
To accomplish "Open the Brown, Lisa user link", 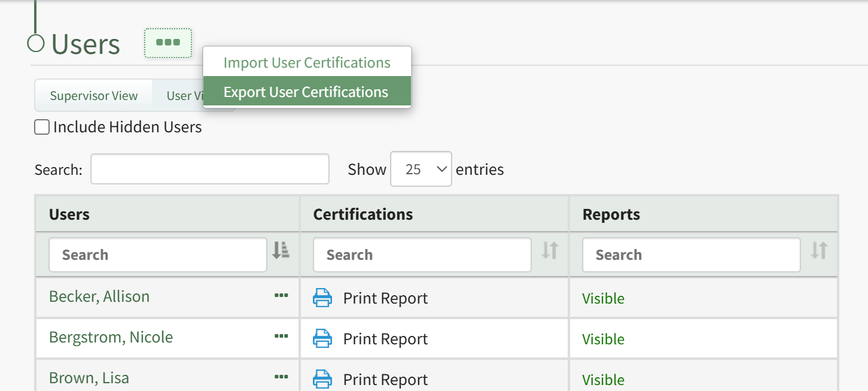I will pyautogui.click(x=89, y=378).
